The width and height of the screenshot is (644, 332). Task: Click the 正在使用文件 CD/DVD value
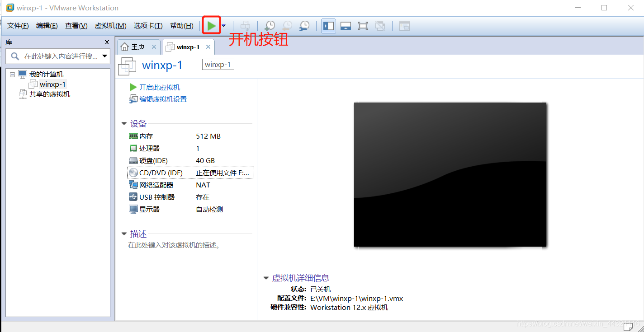click(x=223, y=173)
